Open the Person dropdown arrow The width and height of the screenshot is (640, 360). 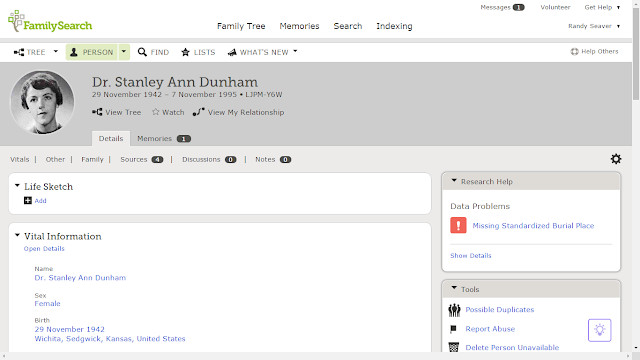pos(124,52)
